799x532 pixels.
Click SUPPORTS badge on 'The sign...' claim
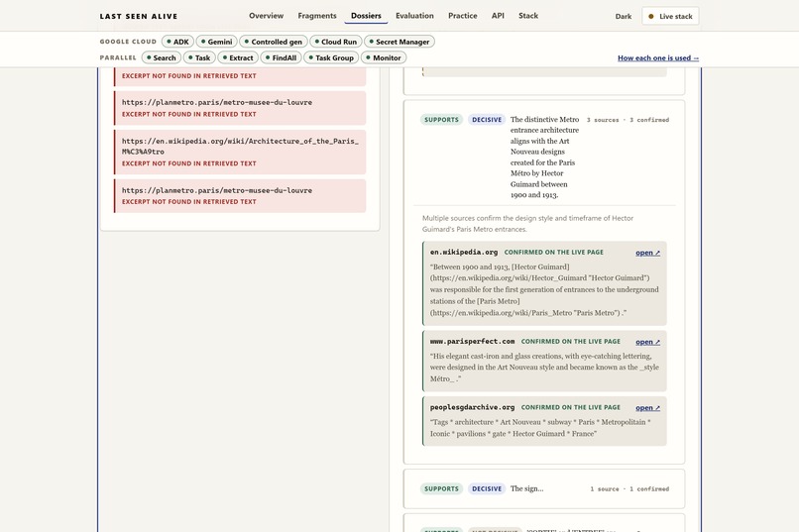click(x=441, y=488)
